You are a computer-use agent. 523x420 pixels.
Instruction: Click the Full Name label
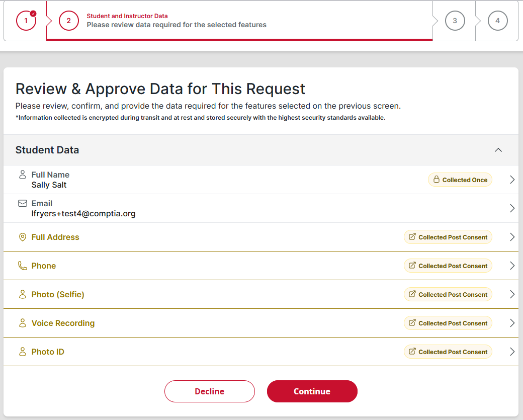point(50,175)
